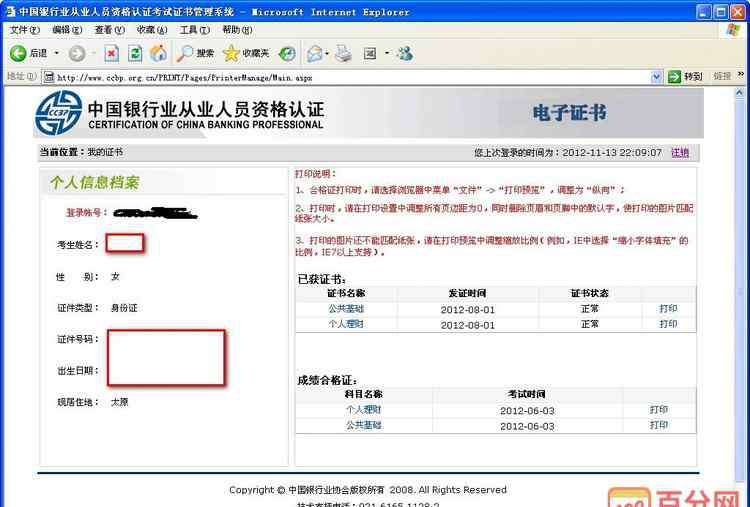The width and height of the screenshot is (750, 507).
Task: Open the 工具(T) menu
Action: 194,30
